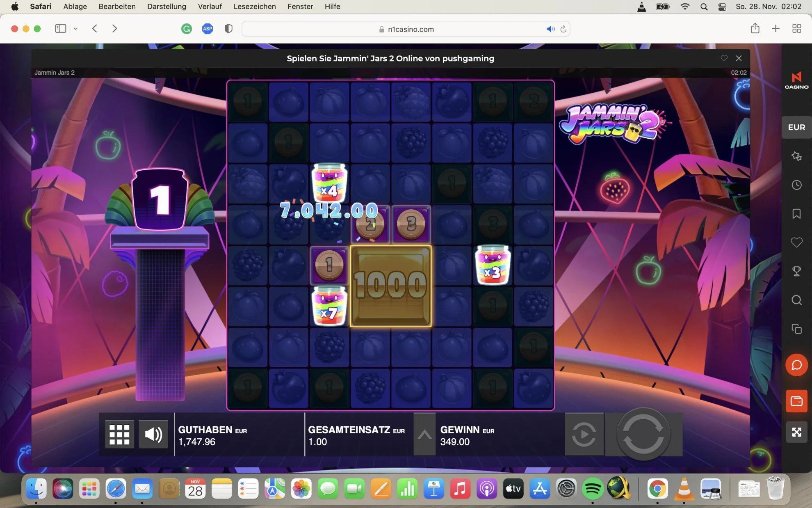Open a new Safari tab
Viewport: 812px width, 508px height.
pyautogui.click(x=776, y=29)
